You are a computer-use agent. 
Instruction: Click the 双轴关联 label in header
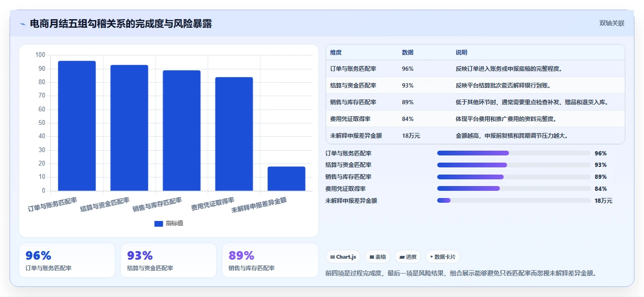(611, 23)
